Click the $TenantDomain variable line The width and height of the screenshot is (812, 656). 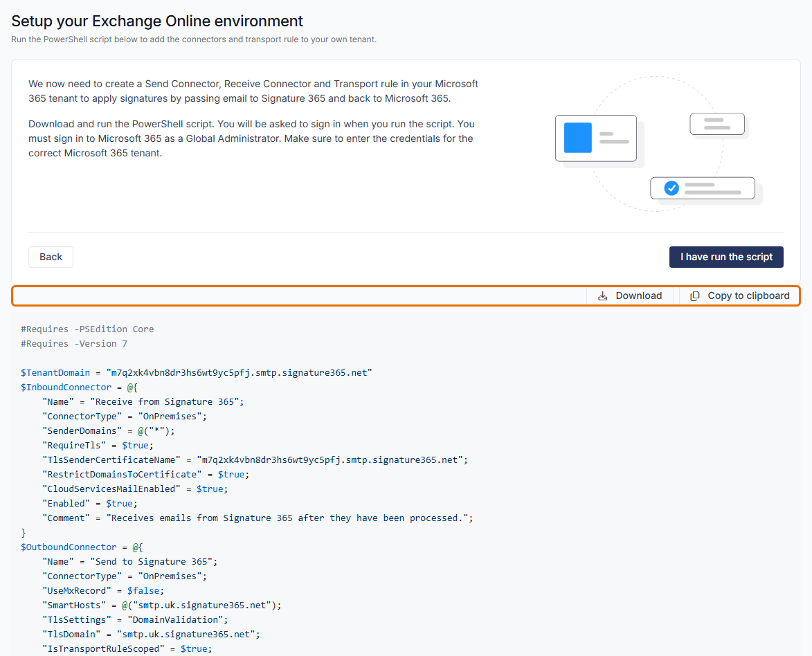[197, 372]
